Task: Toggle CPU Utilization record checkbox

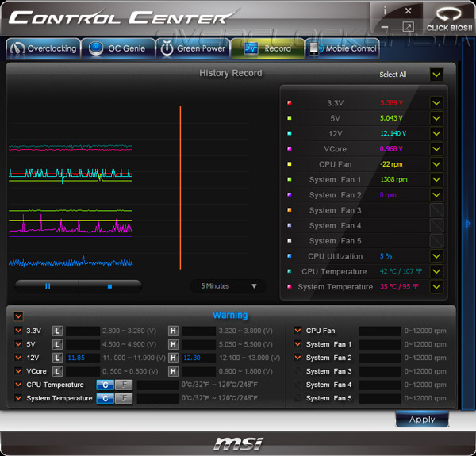Action: (x=436, y=256)
